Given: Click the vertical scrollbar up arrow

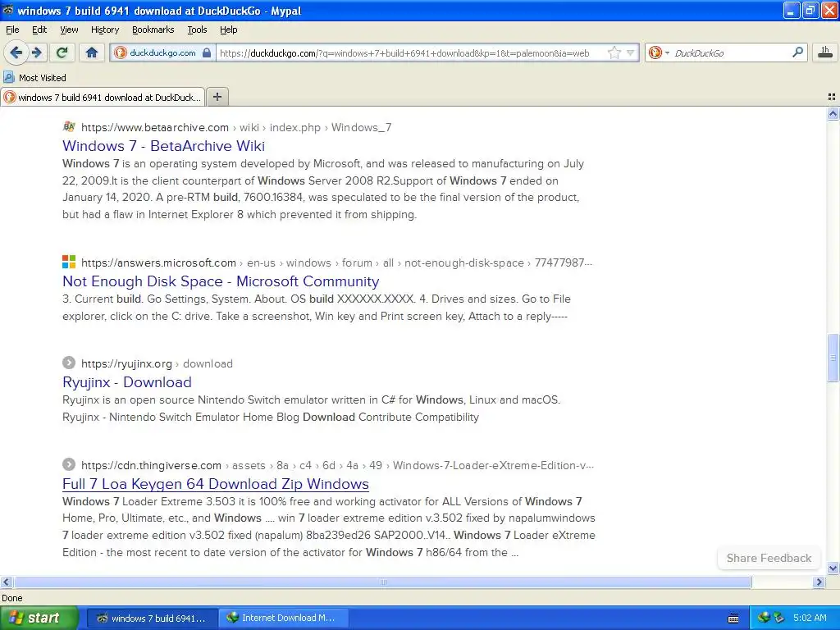Looking at the screenshot, I should pos(833,113).
